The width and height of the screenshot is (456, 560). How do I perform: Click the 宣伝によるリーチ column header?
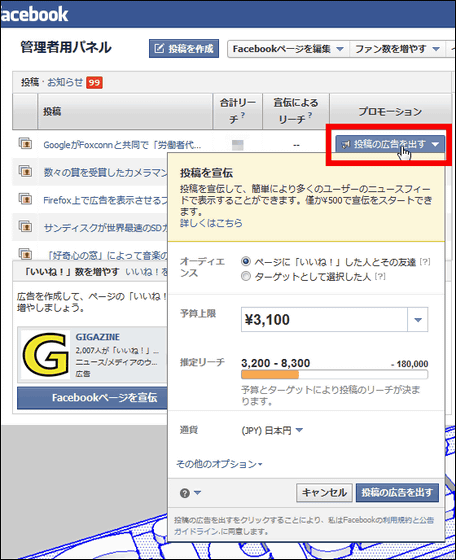(x=296, y=111)
